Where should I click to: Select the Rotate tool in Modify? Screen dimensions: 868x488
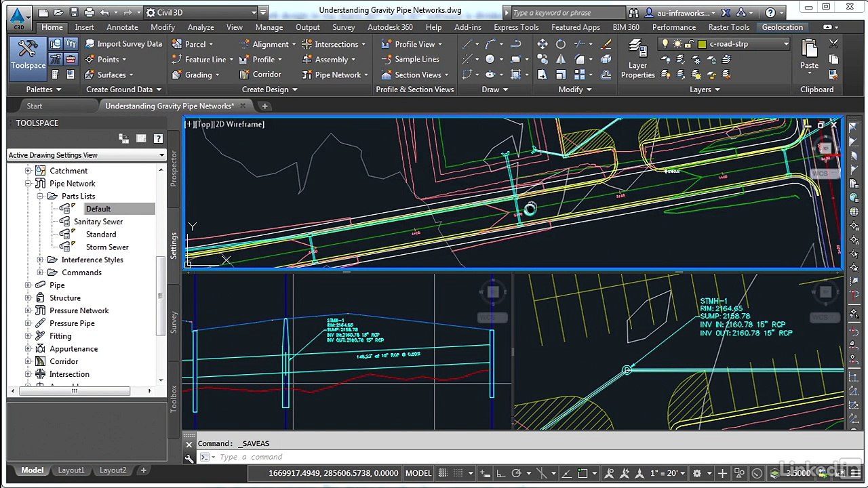click(x=561, y=44)
